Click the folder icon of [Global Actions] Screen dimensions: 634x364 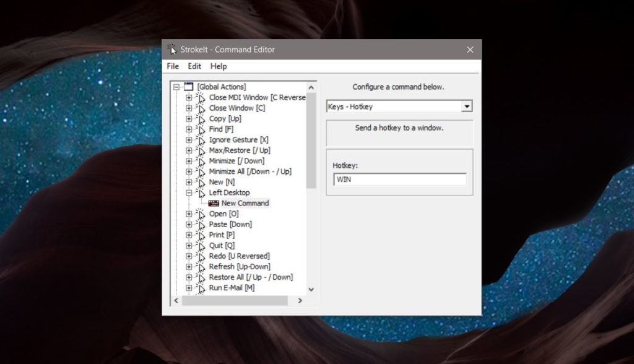click(x=188, y=87)
